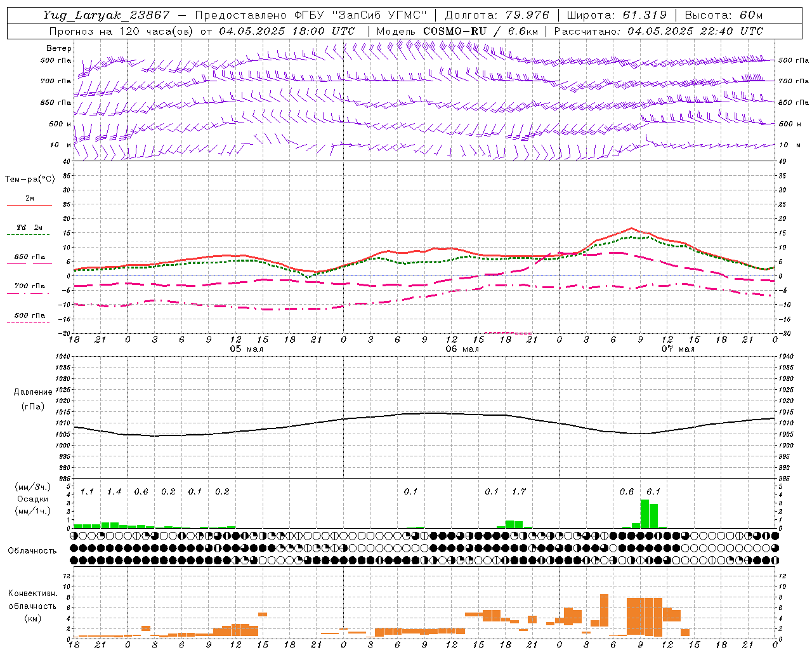Click the 3-hour precipitation value 1.7

pos(519,492)
